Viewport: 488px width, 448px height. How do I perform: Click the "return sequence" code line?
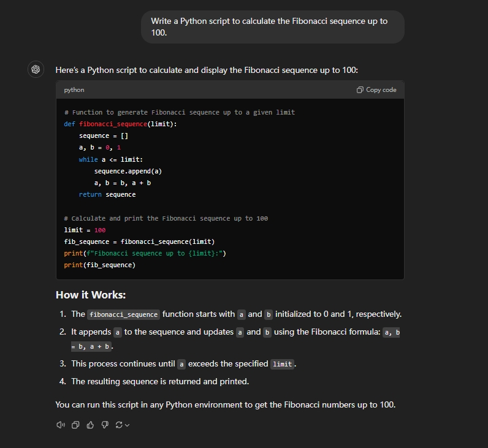click(x=107, y=194)
